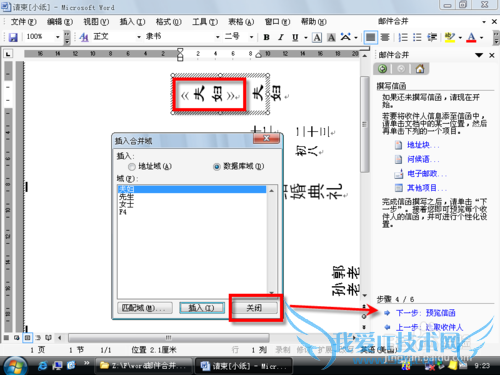Click the Save icon in the toolbar
The width and height of the screenshot is (500, 375).
[x=13, y=37]
